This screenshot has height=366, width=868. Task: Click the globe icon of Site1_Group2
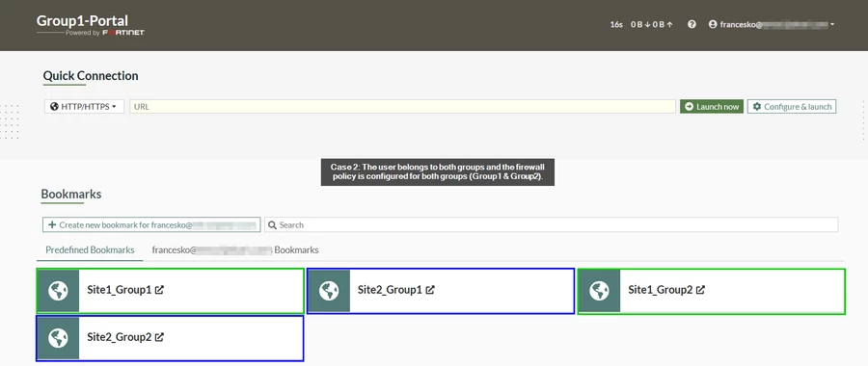[599, 291]
